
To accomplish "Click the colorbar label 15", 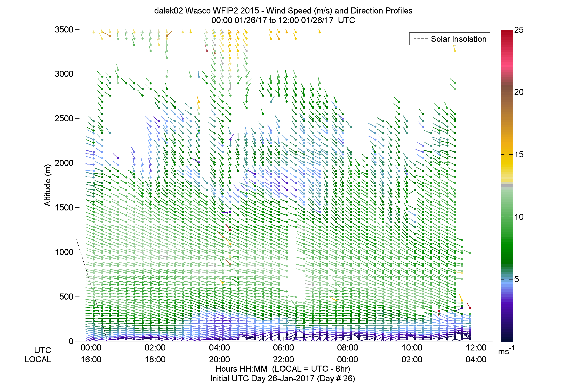I will (519, 155).
